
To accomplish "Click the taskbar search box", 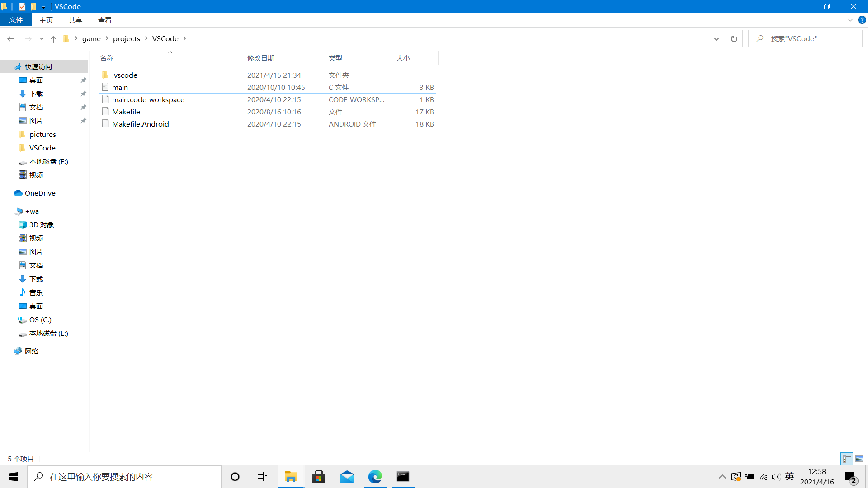I will (124, 477).
